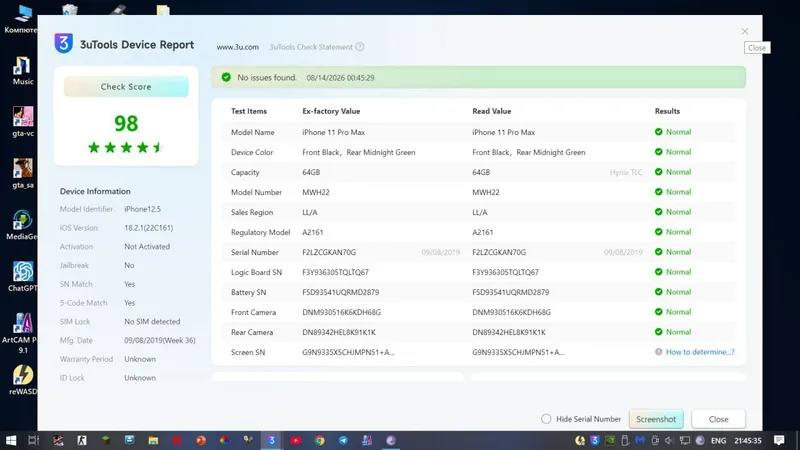Open the ArtCAM Pro desktop shortcut
800x450 pixels.
click(x=19, y=333)
